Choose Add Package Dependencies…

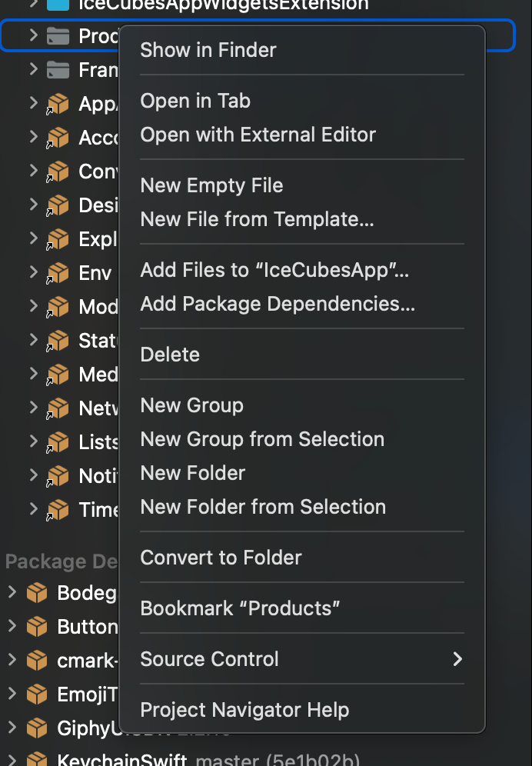coord(278,304)
